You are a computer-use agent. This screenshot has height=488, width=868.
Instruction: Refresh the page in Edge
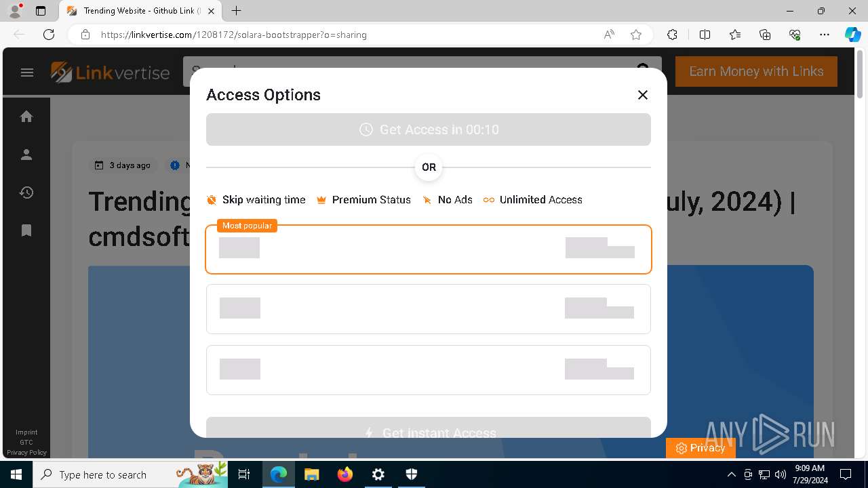(49, 35)
